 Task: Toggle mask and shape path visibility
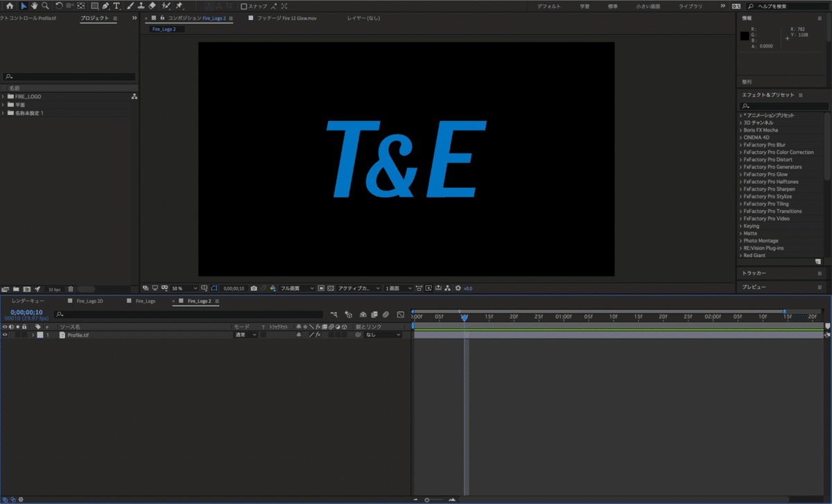pos(214,288)
